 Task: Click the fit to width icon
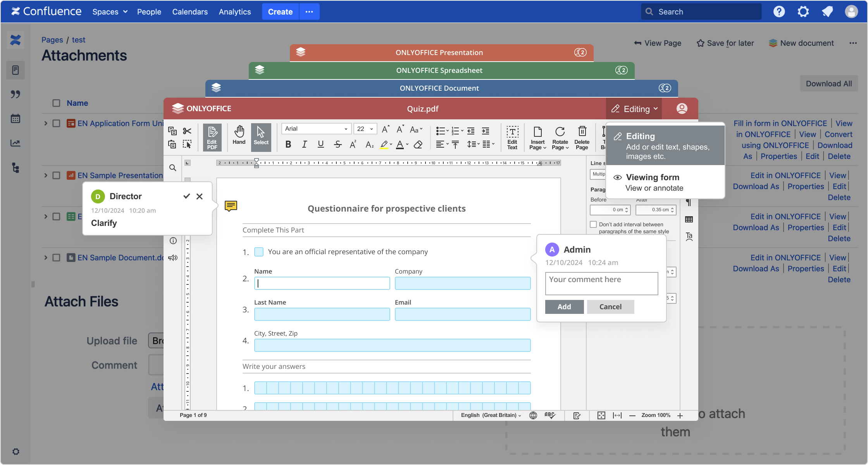click(x=617, y=415)
